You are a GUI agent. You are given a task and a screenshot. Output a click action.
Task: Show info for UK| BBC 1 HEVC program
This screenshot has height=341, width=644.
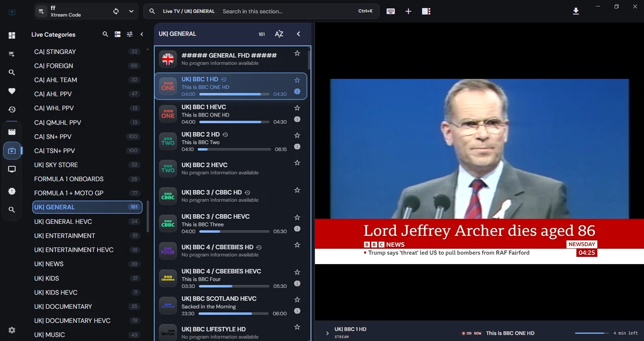(x=297, y=119)
